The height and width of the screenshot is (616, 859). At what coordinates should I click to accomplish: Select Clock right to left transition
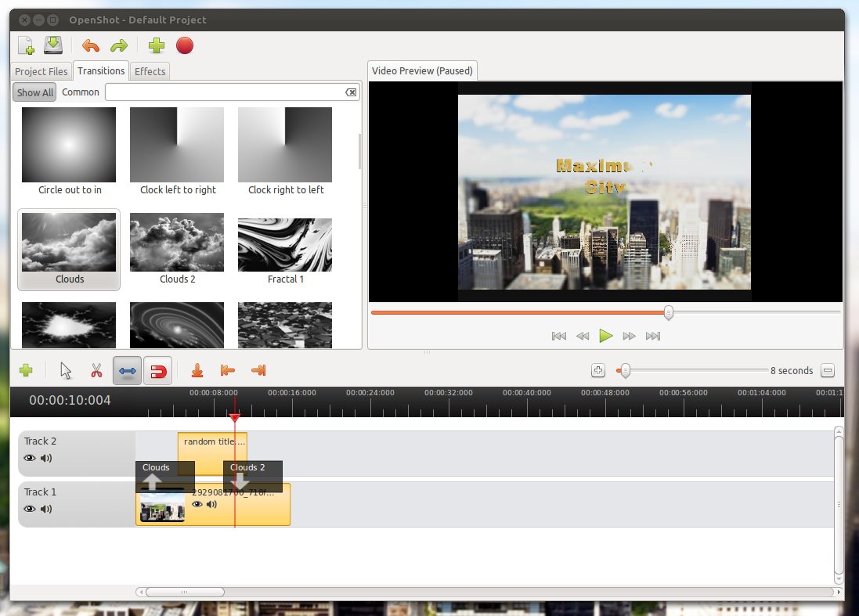click(x=285, y=151)
